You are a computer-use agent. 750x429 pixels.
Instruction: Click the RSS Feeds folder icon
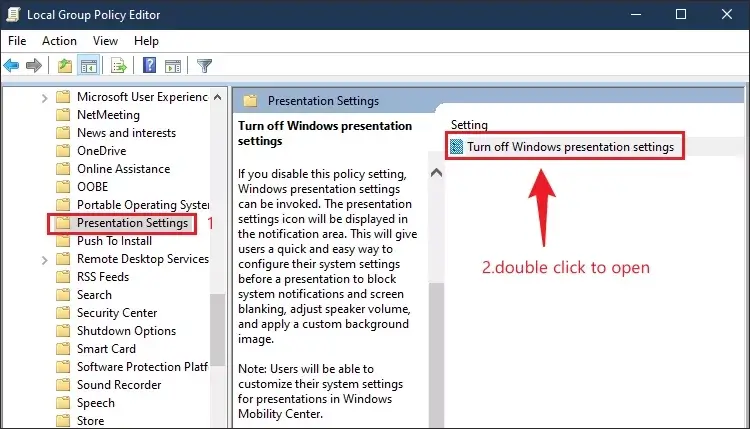click(x=63, y=277)
